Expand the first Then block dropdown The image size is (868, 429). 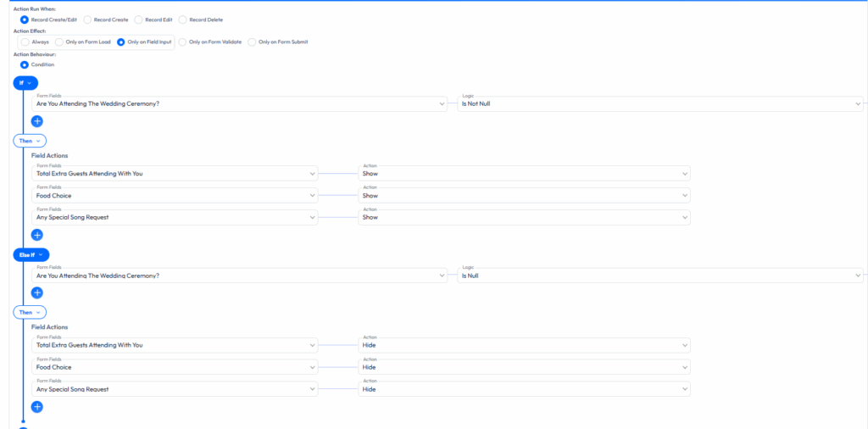click(x=30, y=140)
